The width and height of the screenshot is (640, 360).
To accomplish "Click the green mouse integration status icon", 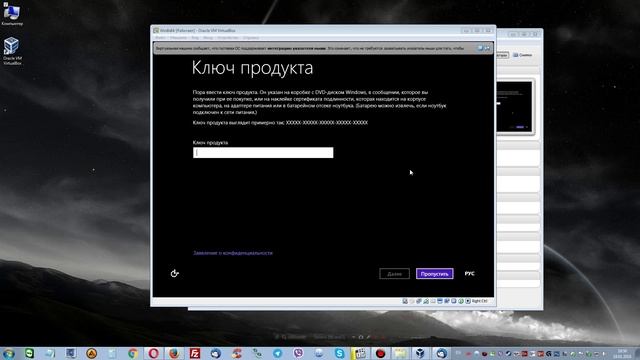I will tap(461, 301).
